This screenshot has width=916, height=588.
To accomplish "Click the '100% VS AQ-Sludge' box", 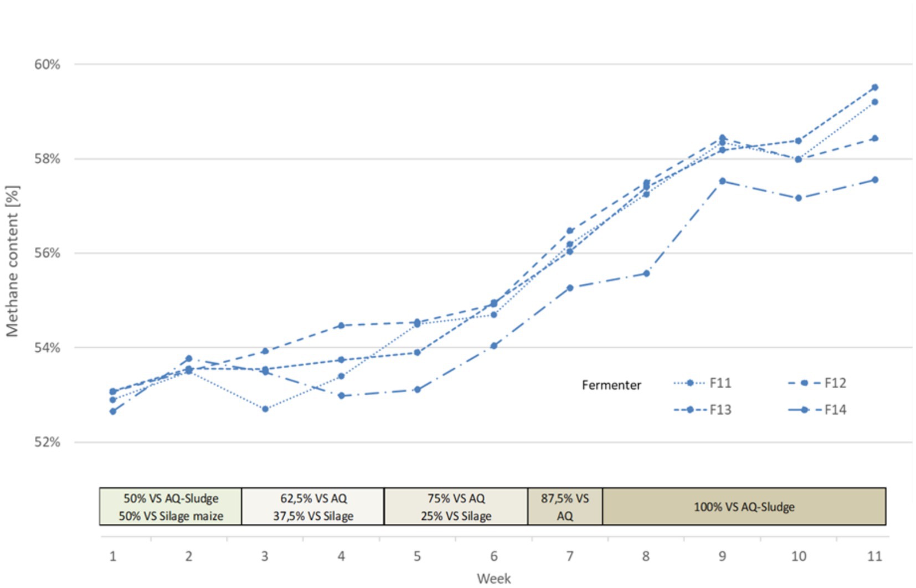I will point(744,507).
